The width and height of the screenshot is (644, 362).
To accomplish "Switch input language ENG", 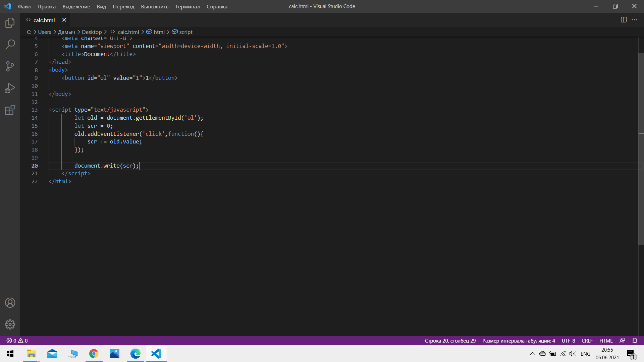I will pos(585,354).
